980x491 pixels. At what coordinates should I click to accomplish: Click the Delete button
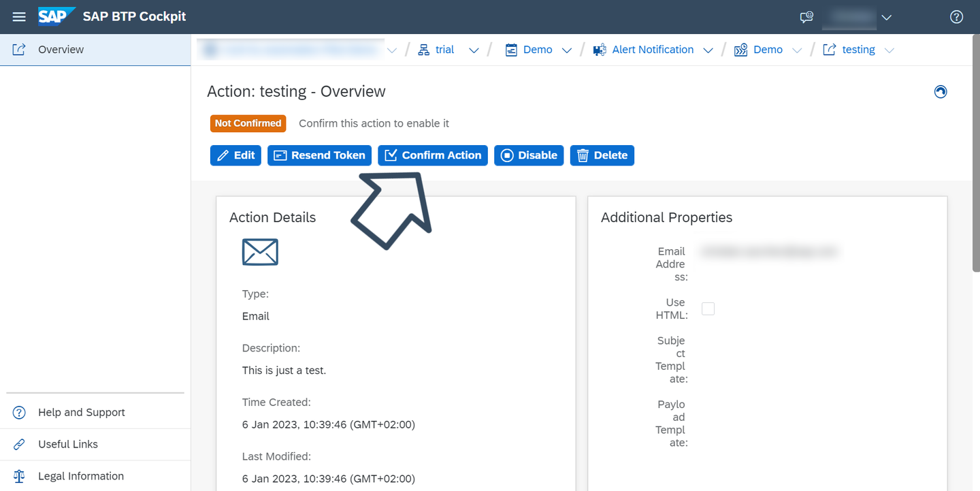[x=602, y=155]
